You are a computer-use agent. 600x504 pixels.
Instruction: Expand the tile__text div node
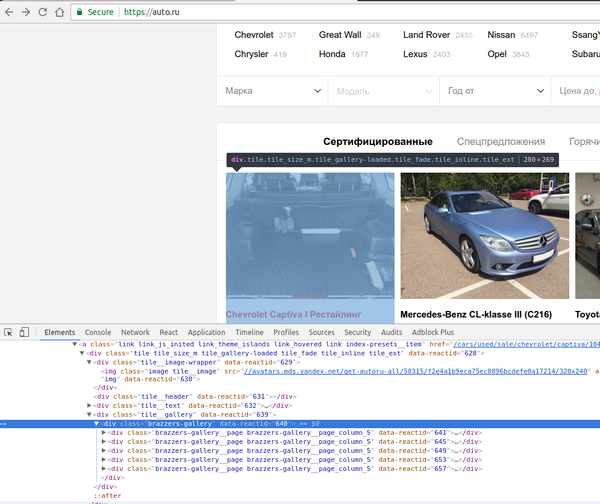[x=89, y=406]
